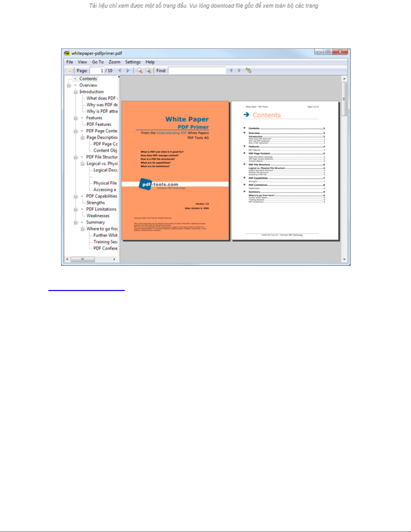Click document vertical scrollbar thumb
The width and height of the screenshot is (411, 532).
(x=344, y=99)
